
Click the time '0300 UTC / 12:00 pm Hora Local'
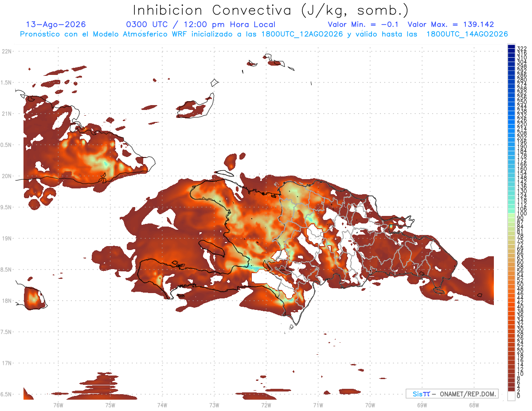point(201,24)
